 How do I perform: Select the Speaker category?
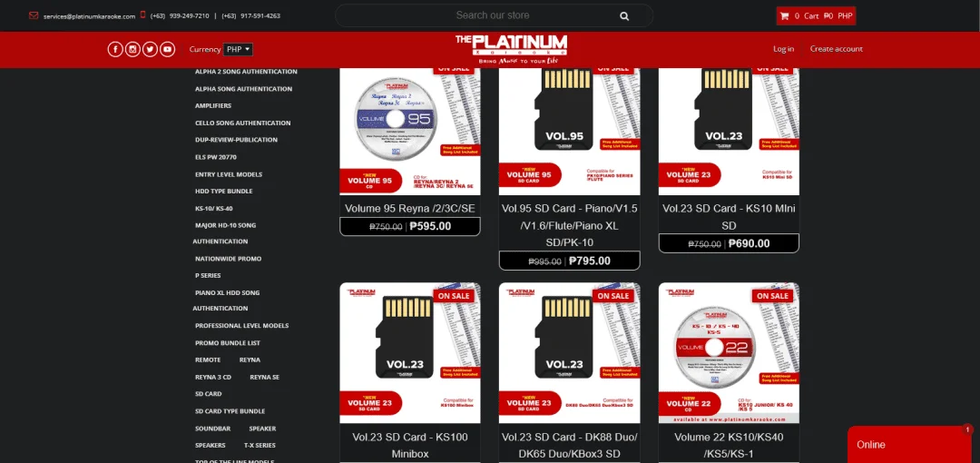tap(262, 429)
